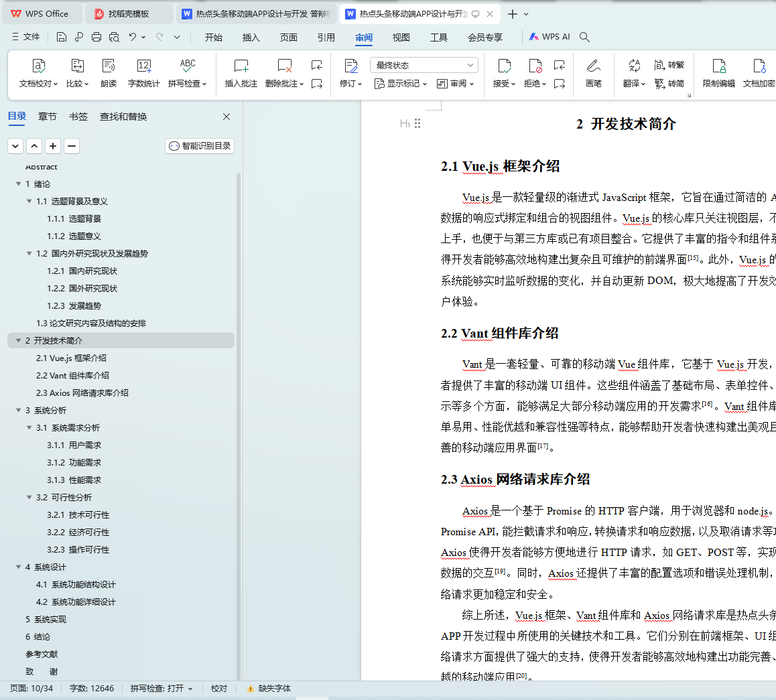Open the 显示标记 dropdown

click(x=400, y=84)
